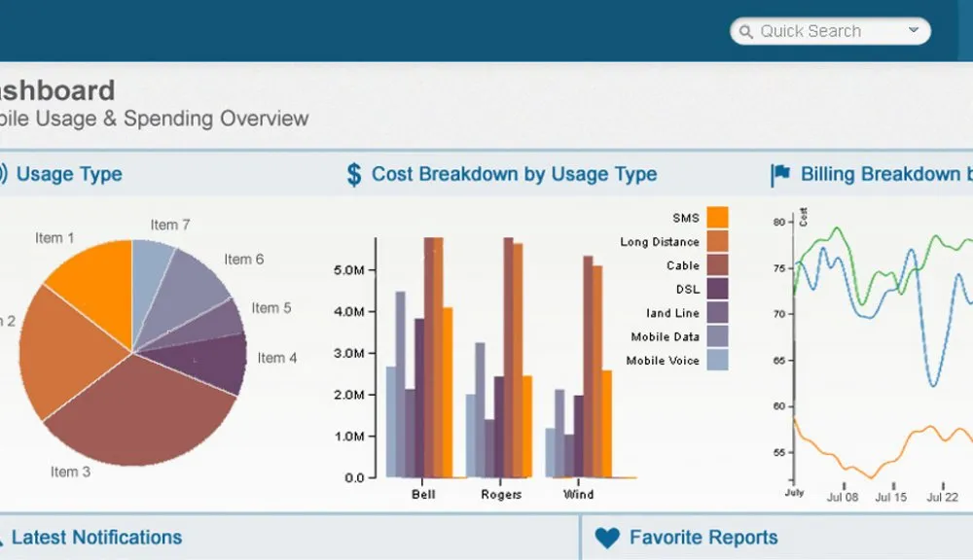Open the Favorite Reports section header
The image size is (973, 560).
pyautogui.click(x=703, y=538)
